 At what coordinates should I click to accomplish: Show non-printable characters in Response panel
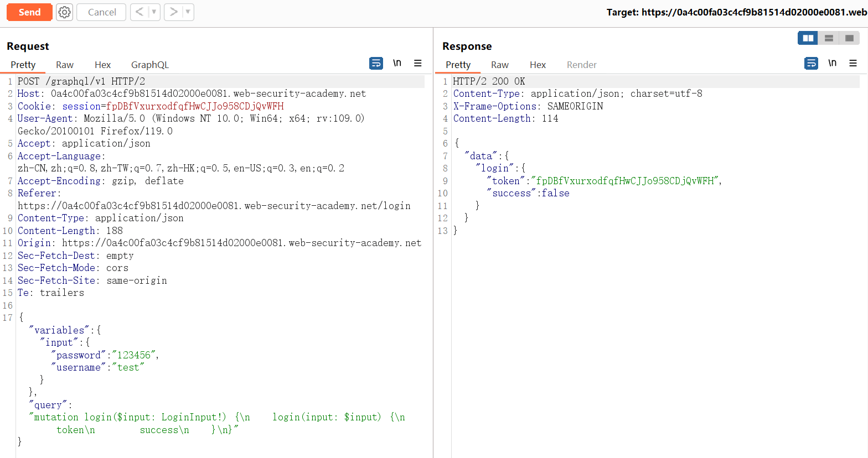click(832, 64)
